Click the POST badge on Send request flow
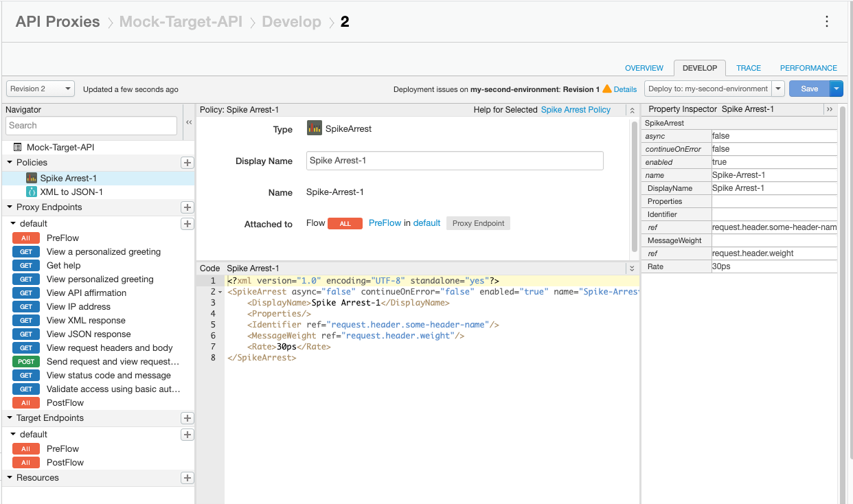Image resolution: width=853 pixels, height=504 pixels. [25, 361]
